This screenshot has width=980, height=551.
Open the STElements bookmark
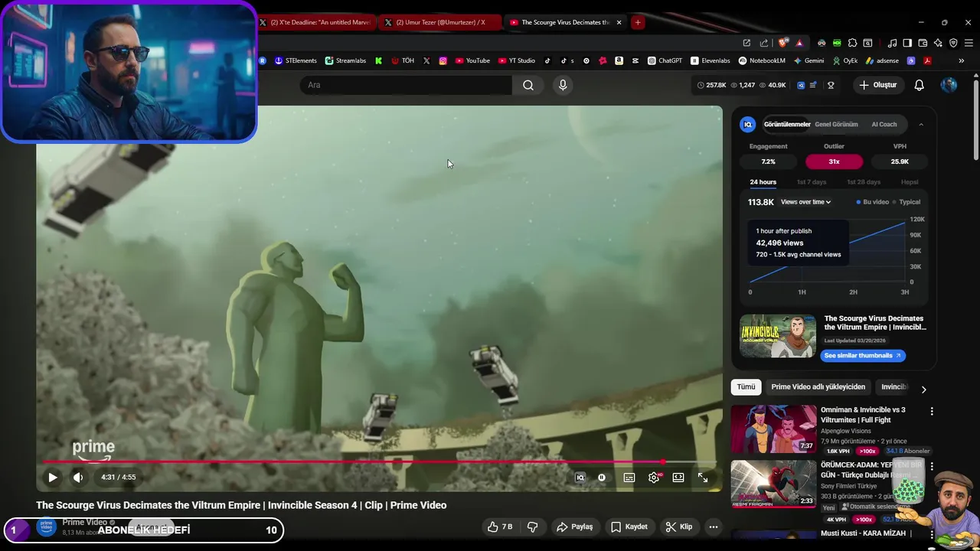[295, 60]
